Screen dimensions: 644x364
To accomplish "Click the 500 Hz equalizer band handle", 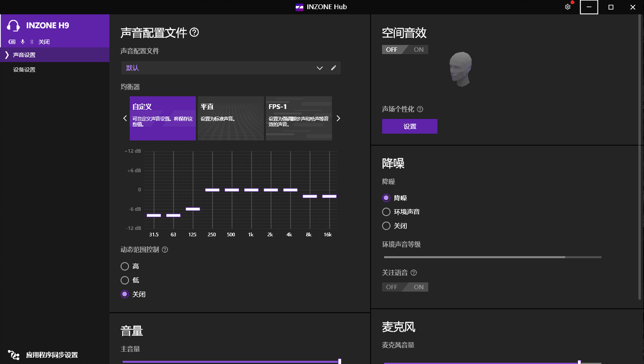I will (x=232, y=190).
